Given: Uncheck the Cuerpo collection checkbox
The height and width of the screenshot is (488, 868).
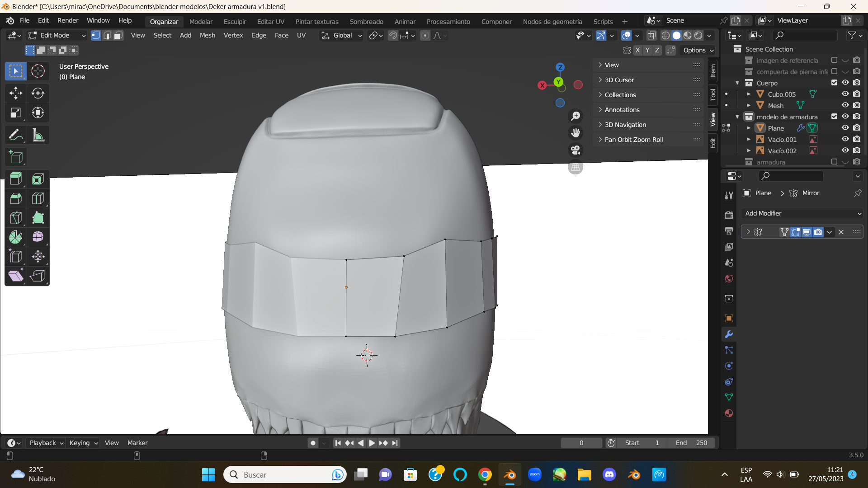Looking at the screenshot, I should click(834, 83).
